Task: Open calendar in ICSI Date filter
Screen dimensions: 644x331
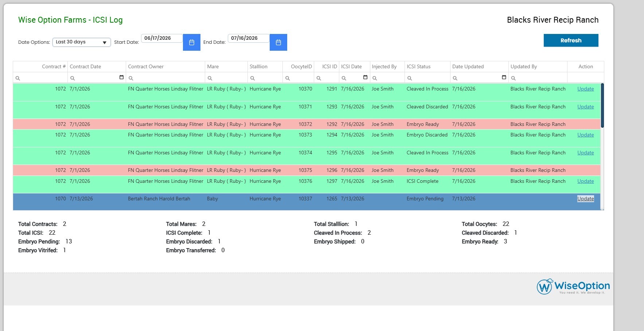Action: (x=365, y=77)
